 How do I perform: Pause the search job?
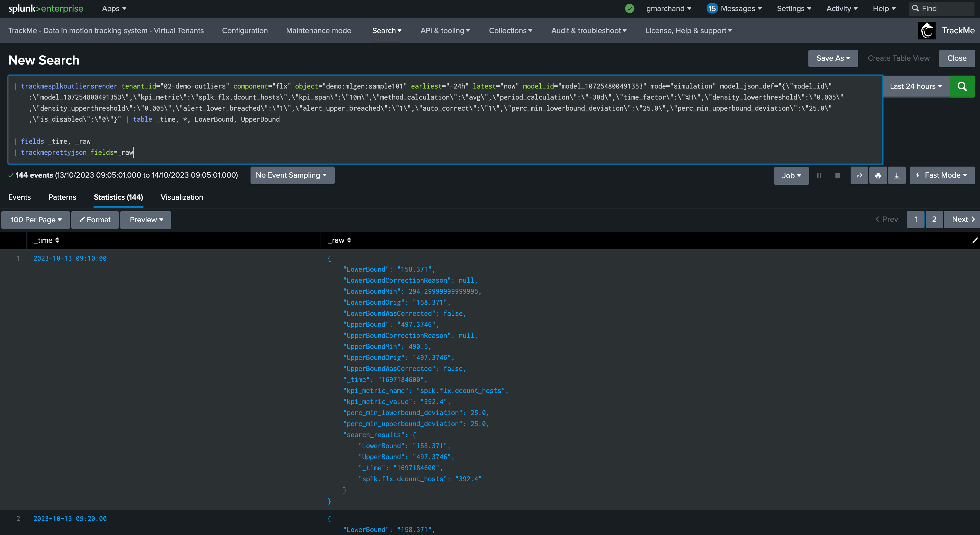point(819,175)
